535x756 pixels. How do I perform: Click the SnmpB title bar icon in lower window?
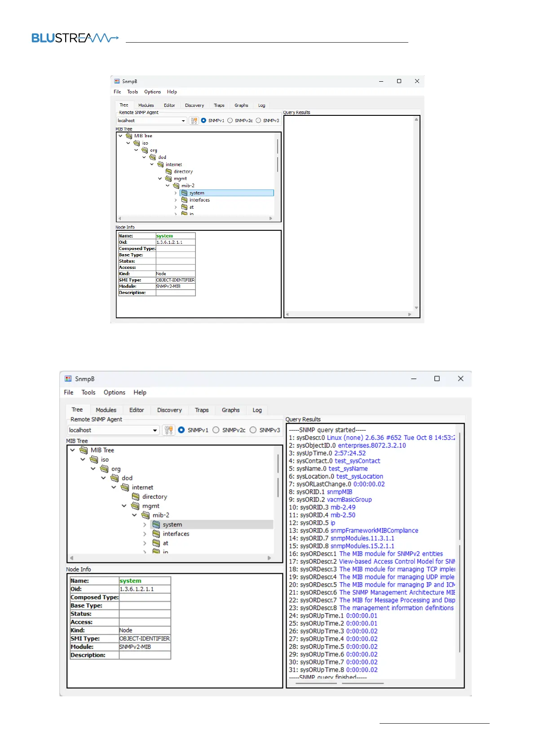tap(68, 379)
